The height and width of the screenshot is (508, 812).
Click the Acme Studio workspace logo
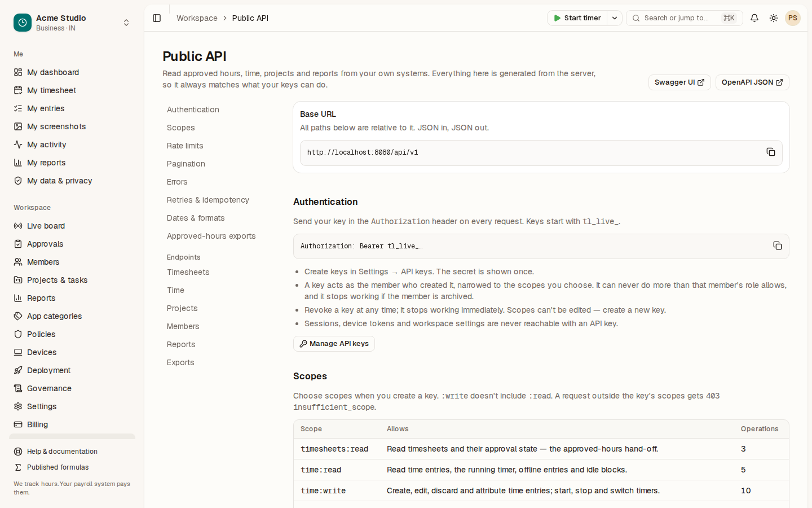click(x=23, y=23)
